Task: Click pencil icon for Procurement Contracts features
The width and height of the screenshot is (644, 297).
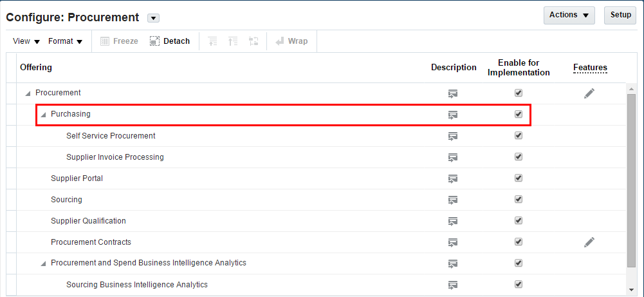Action: tap(589, 242)
